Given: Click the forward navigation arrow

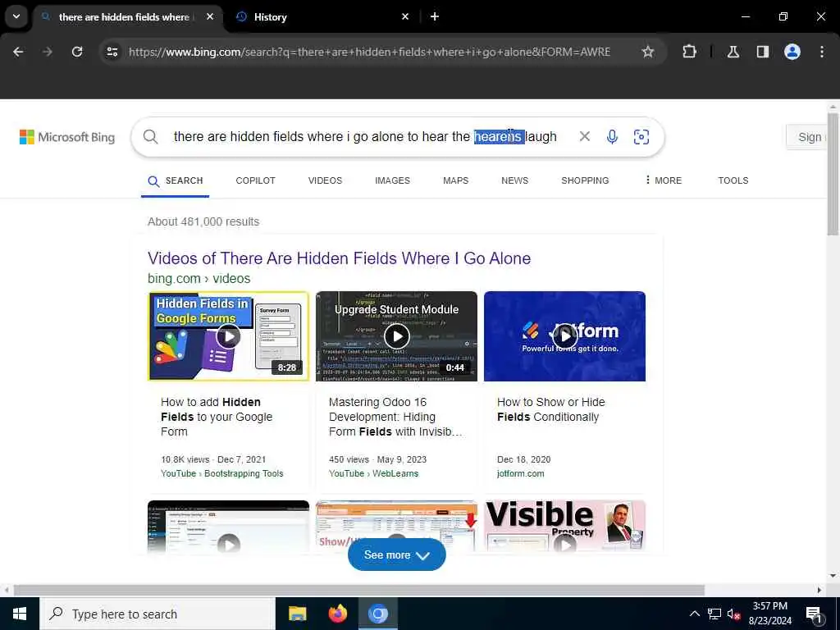Looking at the screenshot, I should pyautogui.click(x=48, y=52).
